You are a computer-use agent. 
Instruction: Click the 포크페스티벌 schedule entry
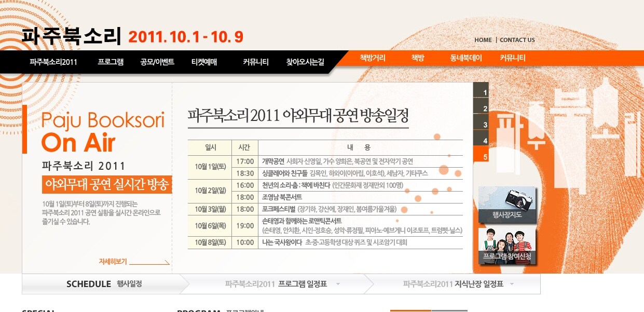point(329,209)
